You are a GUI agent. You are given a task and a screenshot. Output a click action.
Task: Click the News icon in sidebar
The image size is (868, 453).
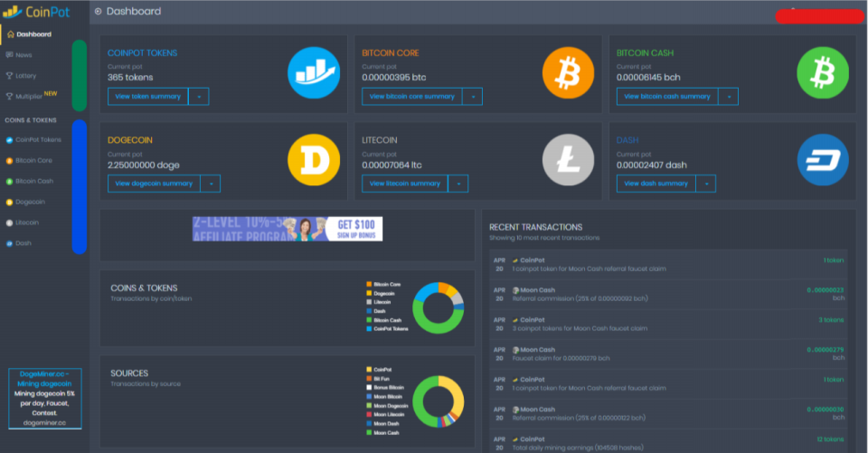[9, 55]
